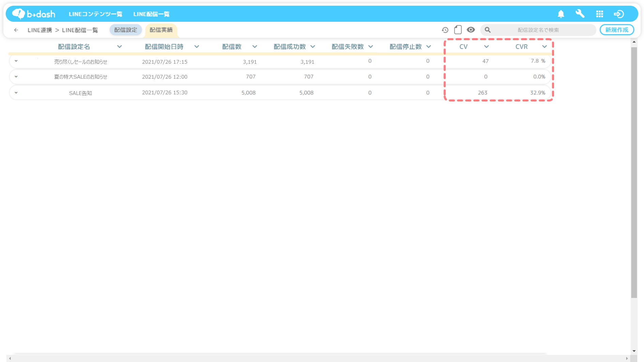Click the LINE連携 breadcrumb link

tap(40, 30)
